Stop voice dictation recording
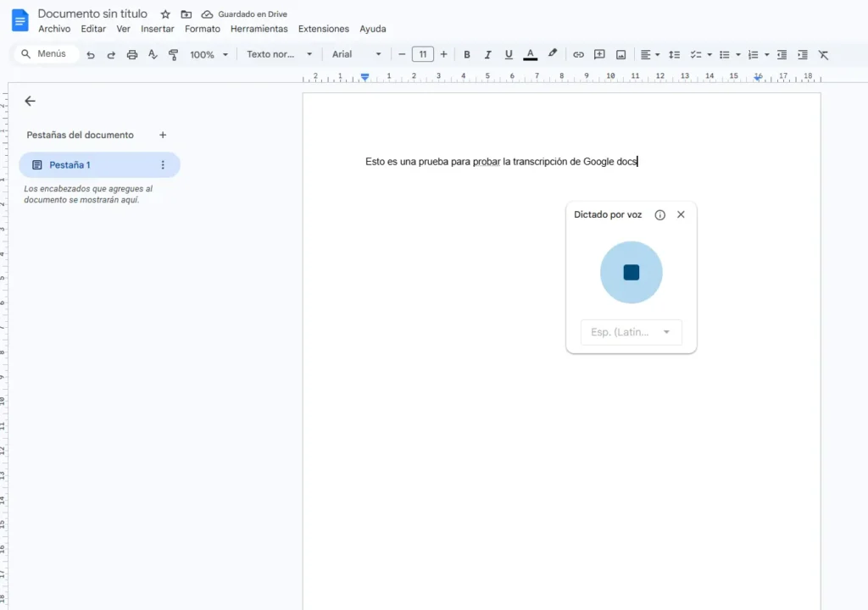This screenshot has width=868, height=610. coord(631,272)
